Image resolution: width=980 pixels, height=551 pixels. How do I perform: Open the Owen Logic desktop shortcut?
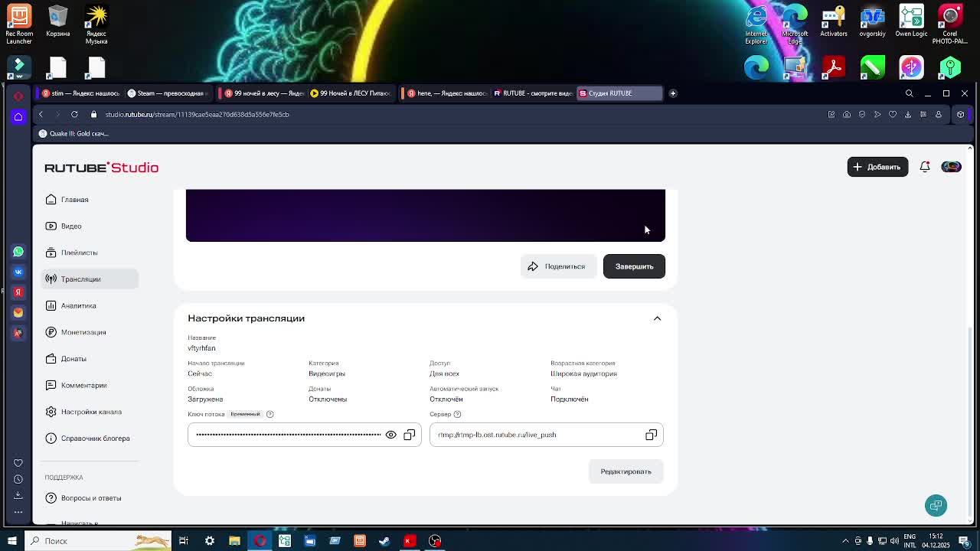(911, 21)
